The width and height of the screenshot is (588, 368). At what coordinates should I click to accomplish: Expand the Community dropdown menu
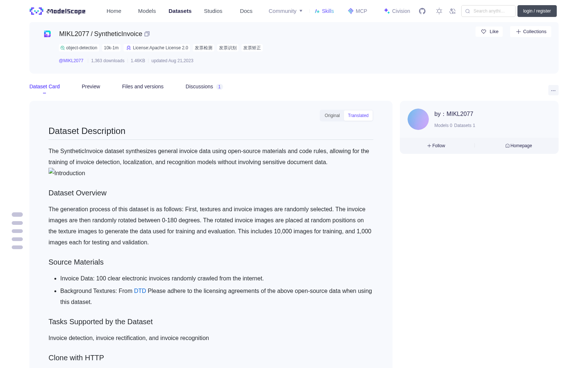point(286,11)
